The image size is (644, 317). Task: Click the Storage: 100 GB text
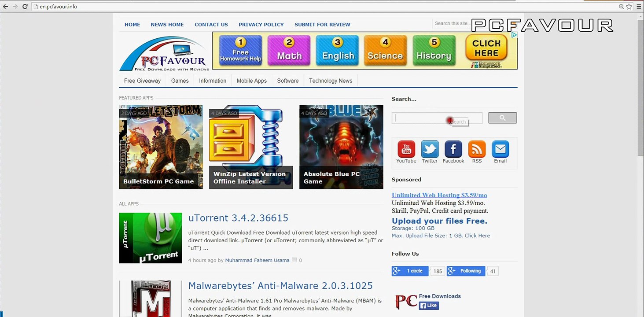[x=413, y=229]
